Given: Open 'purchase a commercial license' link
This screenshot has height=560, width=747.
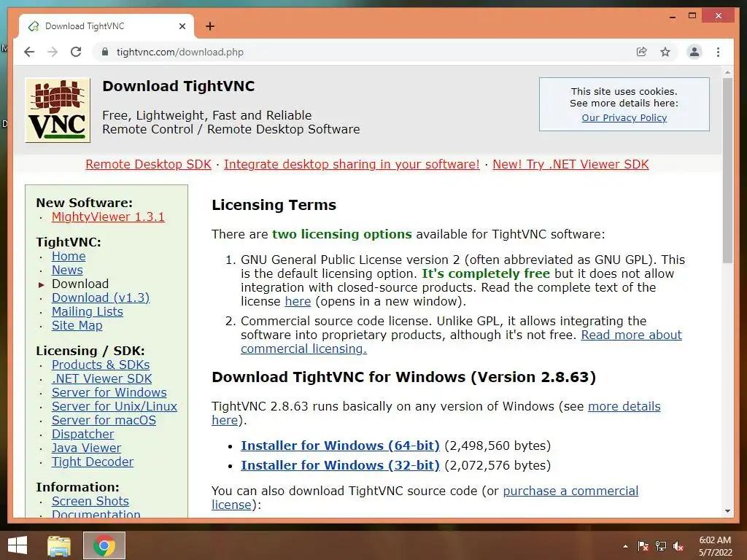Looking at the screenshot, I should coord(570,491).
